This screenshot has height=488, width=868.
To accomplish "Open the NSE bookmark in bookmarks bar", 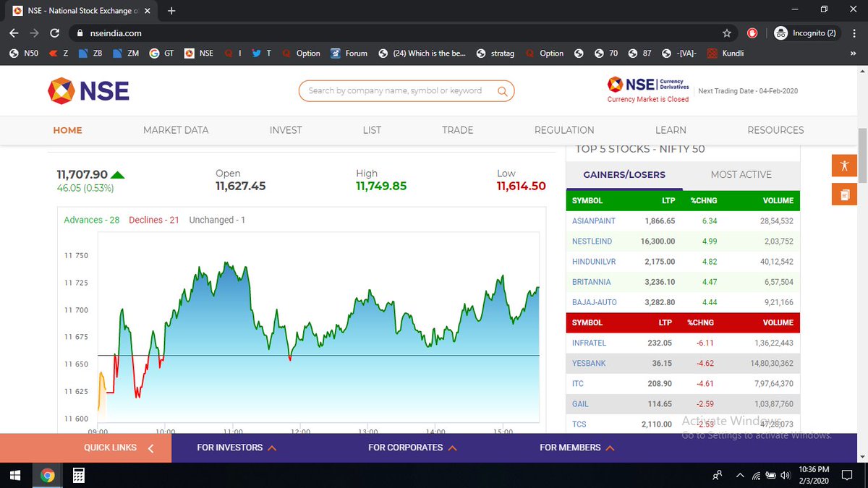I will coord(199,53).
